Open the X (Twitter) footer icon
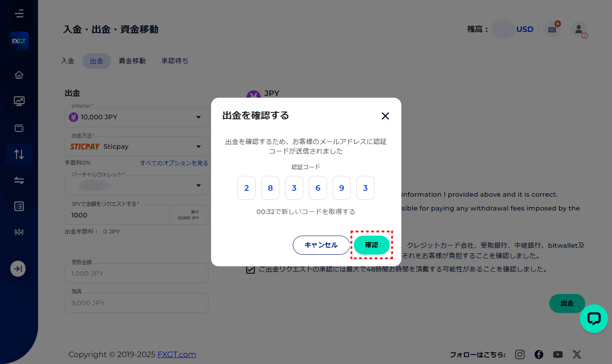 (577, 354)
